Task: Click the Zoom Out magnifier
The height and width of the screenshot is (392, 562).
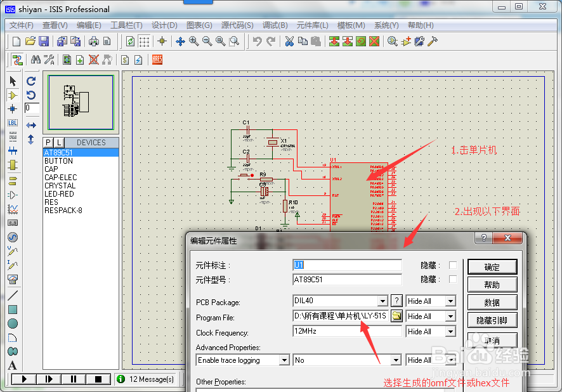Action: coord(207,41)
